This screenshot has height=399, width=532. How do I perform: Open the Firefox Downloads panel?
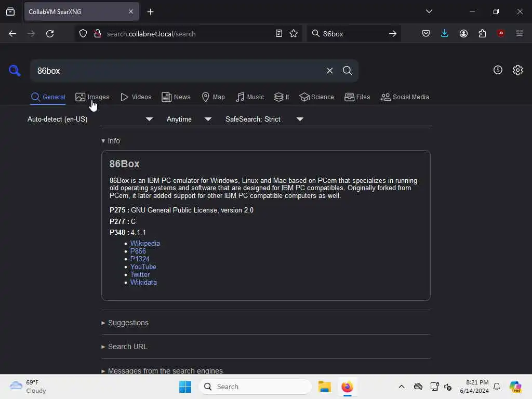[445, 33]
